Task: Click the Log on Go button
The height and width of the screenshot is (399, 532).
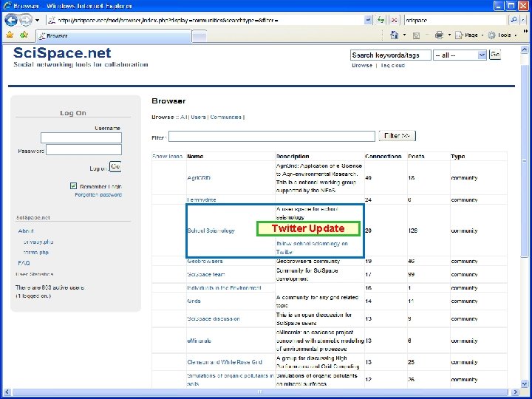Action: pyautogui.click(x=115, y=166)
